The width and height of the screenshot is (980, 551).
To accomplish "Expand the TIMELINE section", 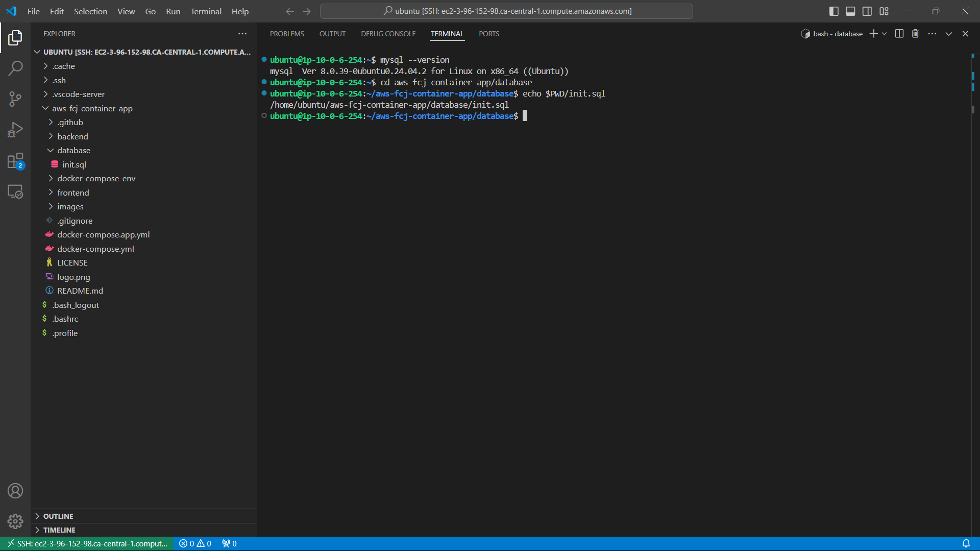I will pyautogui.click(x=144, y=530).
